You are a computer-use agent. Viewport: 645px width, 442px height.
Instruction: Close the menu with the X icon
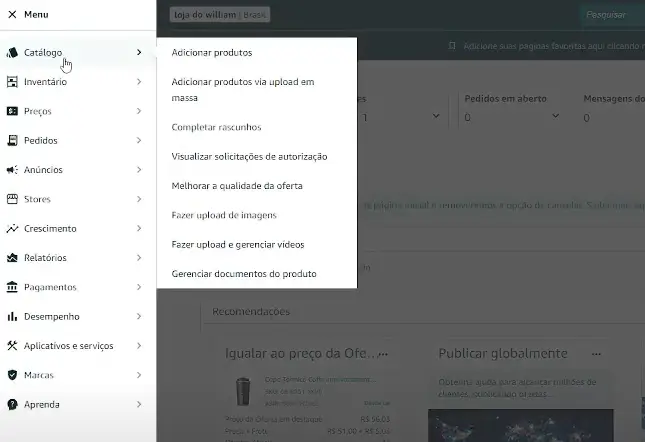(x=12, y=14)
